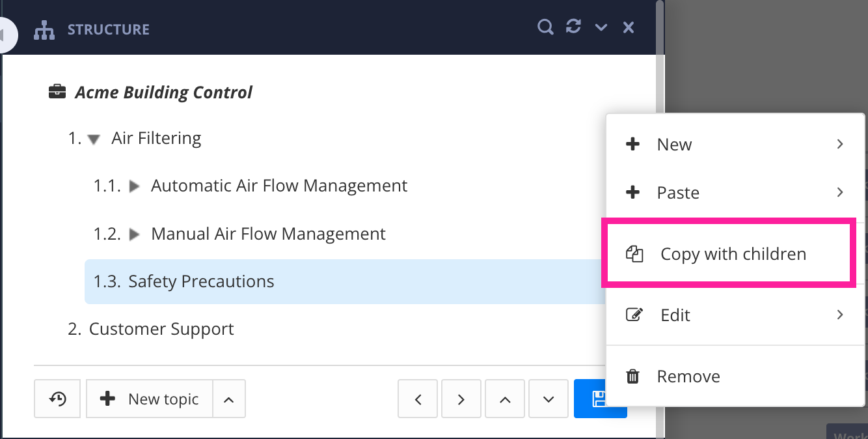Click the New topic button
The height and width of the screenshot is (439, 868).
[x=150, y=399]
